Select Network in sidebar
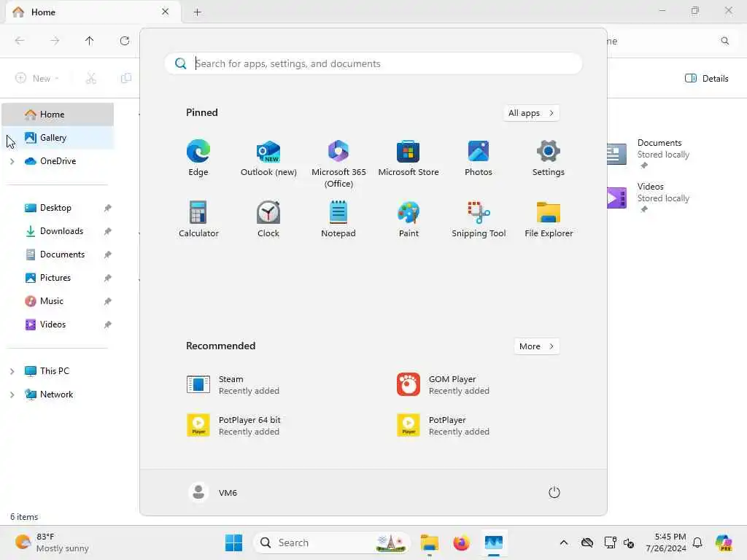The height and width of the screenshot is (560, 747). [x=58, y=394]
